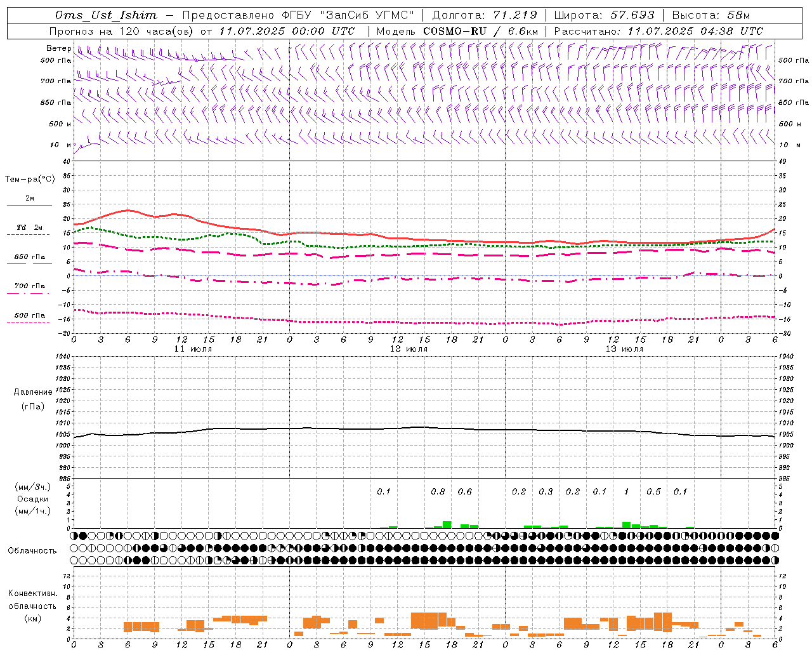812x650 pixels.
Task: Click the dashed 850 гПа temperature legend line sample
Action: [30, 263]
